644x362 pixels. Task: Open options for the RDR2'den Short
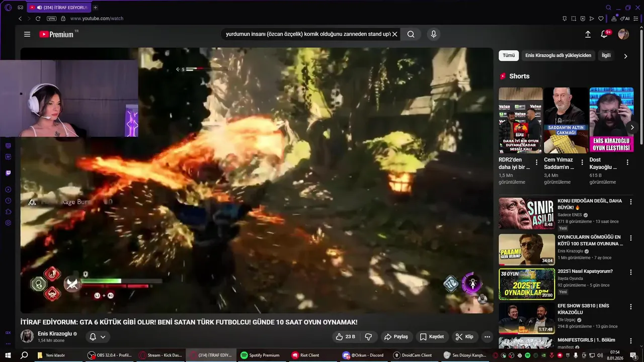tap(537, 162)
